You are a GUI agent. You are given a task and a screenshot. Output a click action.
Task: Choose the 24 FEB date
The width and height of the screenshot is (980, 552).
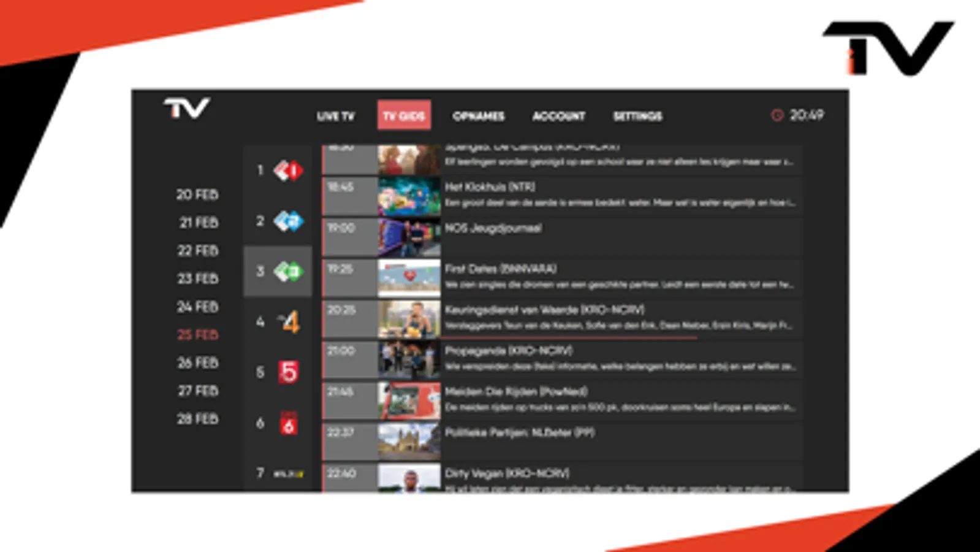[x=197, y=306]
